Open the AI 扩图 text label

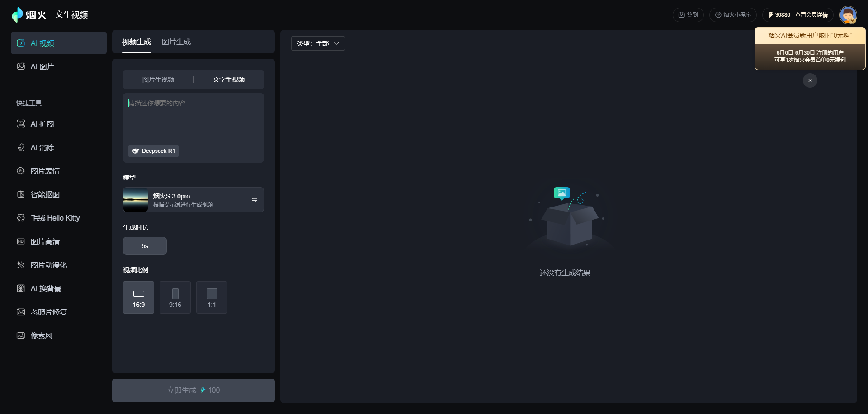[x=42, y=124]
